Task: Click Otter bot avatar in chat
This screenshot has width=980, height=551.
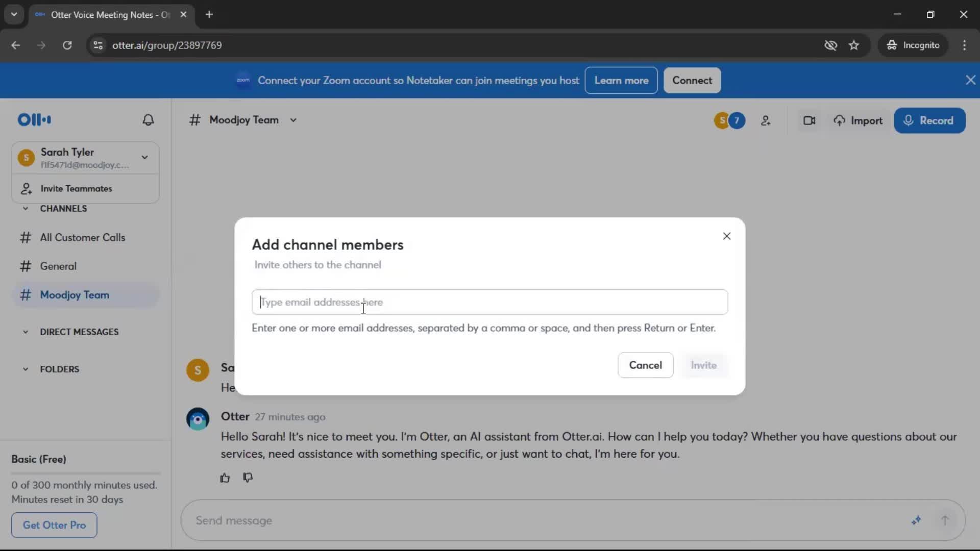Action: 198,419
